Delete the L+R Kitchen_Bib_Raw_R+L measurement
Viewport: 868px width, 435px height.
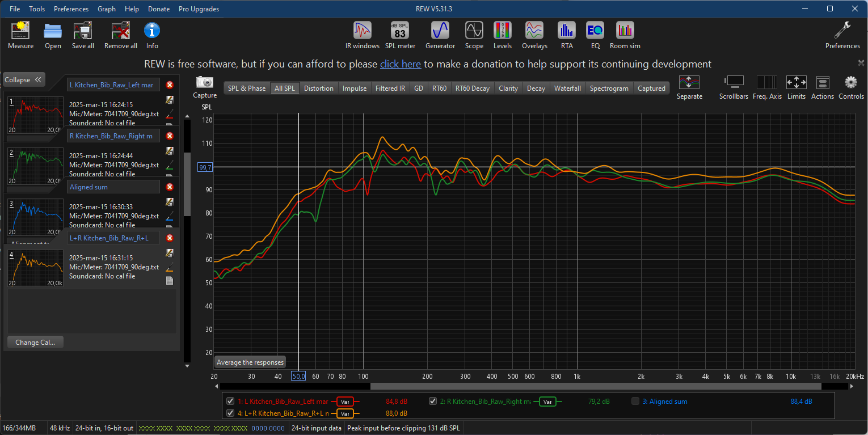[x=170, y=238]
